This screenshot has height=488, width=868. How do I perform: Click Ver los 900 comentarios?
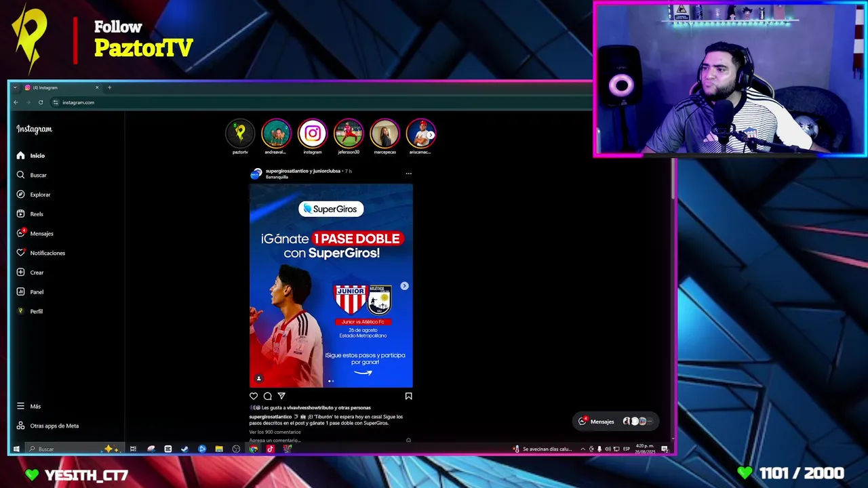click(x=275, y=432)
